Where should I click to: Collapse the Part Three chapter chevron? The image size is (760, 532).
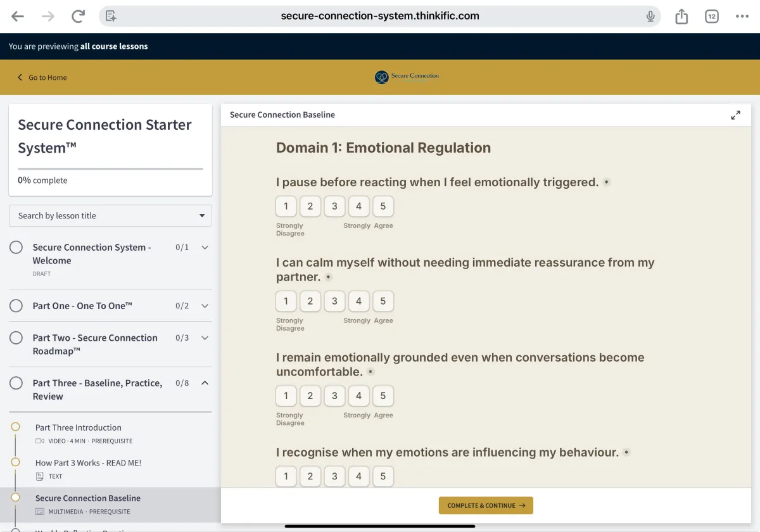click(x=205, y=383)
